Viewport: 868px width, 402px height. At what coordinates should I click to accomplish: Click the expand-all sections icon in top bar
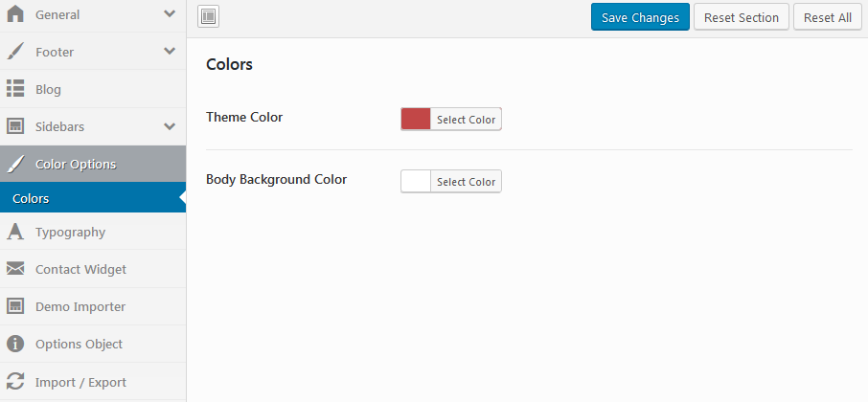[209, 16]
